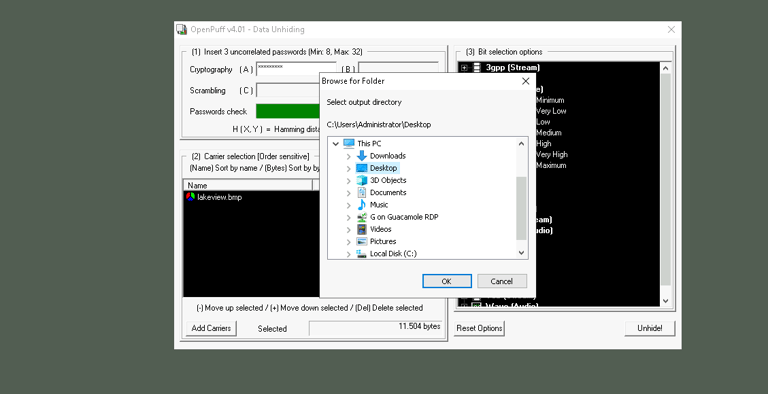Choose the High bit selection level

point(543,144)
